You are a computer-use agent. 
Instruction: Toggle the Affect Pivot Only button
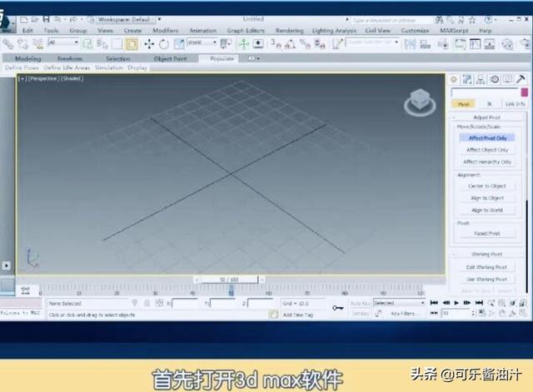tap(487, 138)
